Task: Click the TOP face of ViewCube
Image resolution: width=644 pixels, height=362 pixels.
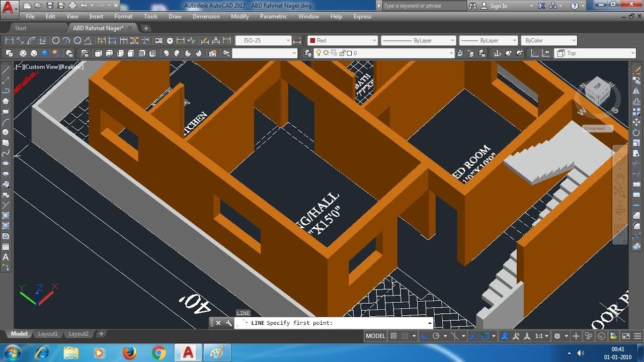Action: click(x=598, y=86)
